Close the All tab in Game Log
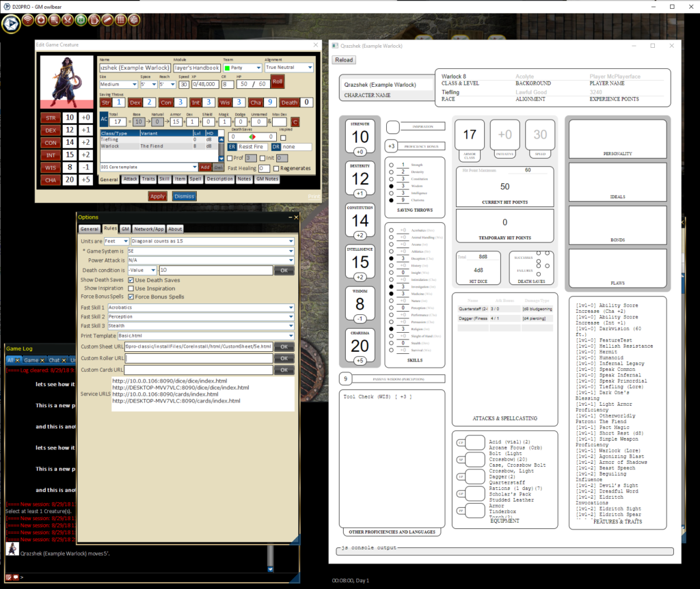The width and height of the screenshot is (700, 589). point(18,360)
